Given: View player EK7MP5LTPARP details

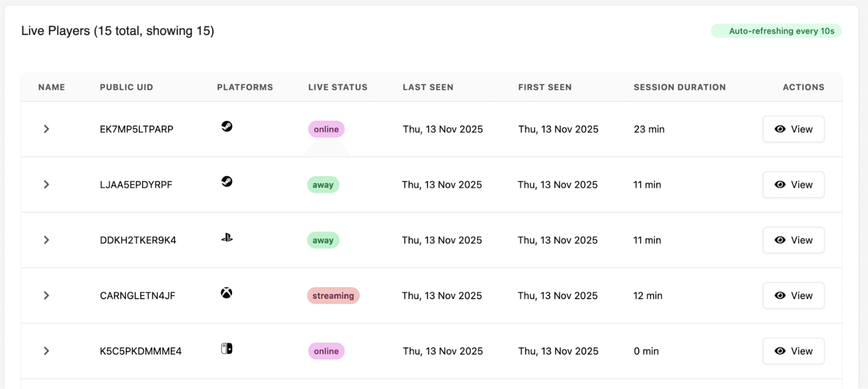Looking at the screenshot, I should (793, 129).
